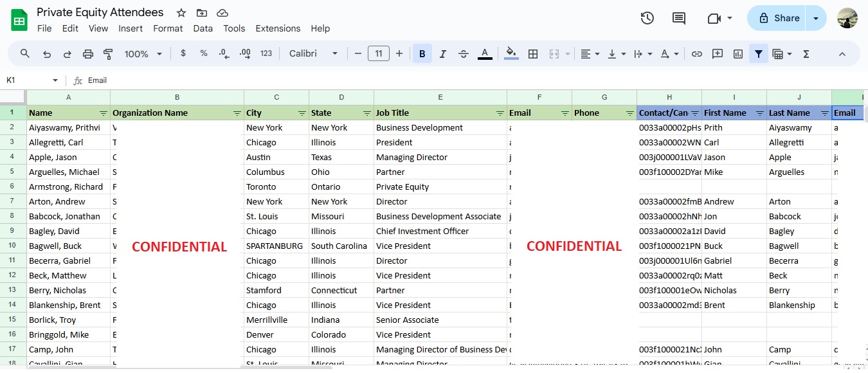This screenshot has height=373, width=868.
Task: Select the SPARTANBURG city cell
Action: [276, 246]
